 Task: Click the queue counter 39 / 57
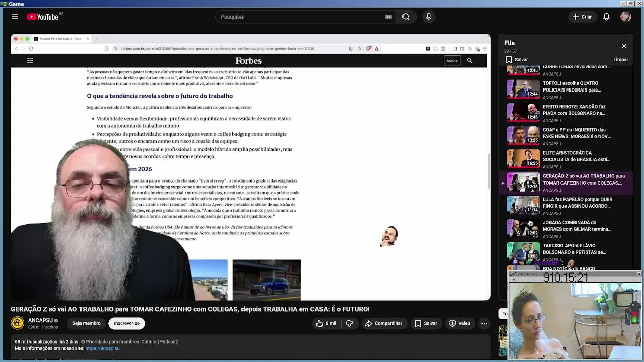pyautogui.click(x=511, y=51)
